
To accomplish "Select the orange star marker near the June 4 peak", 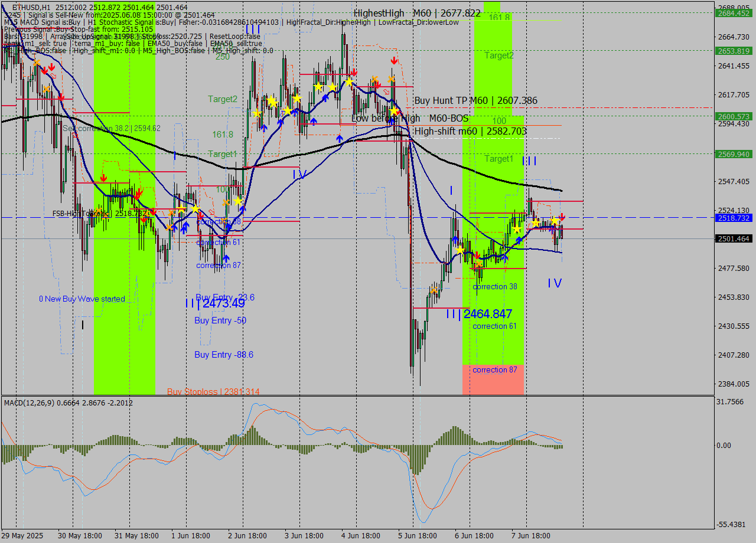I will pyautogui.click(x=376, y=78).
